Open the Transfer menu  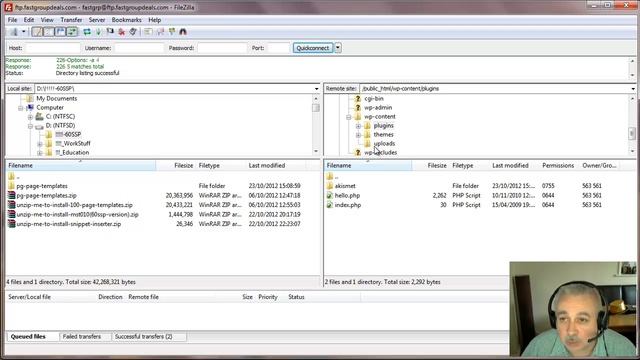(71, 20)
